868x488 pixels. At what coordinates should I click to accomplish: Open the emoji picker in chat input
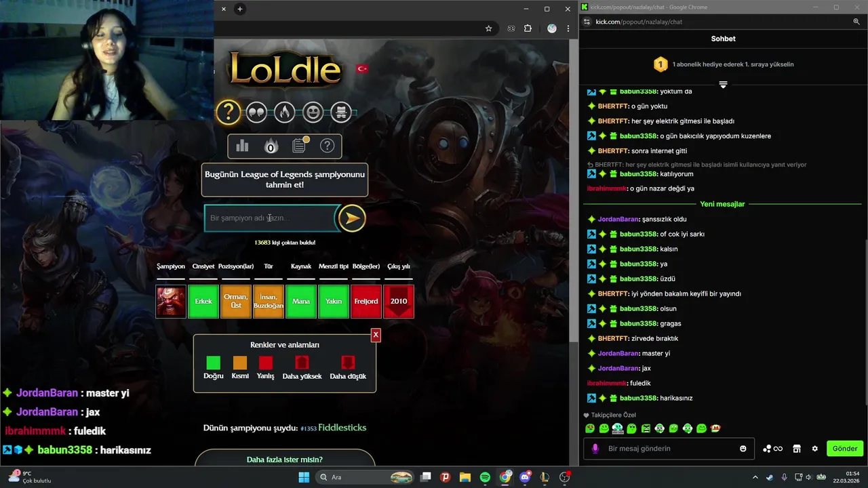[743, 449]
